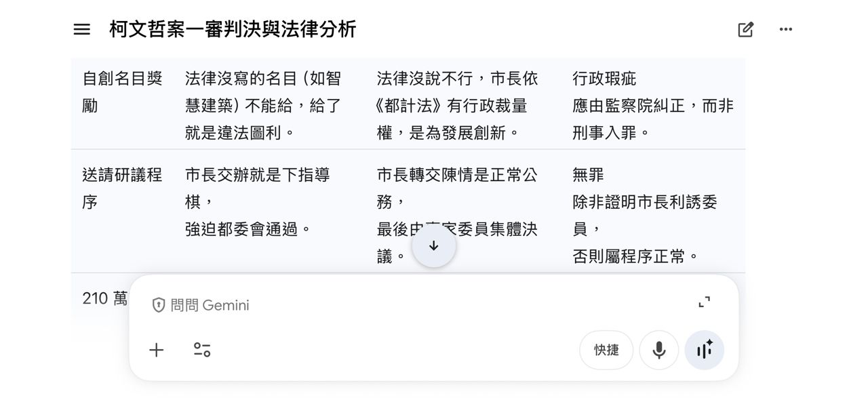
Task: Click the plus icon to add files
Action: click(x=157, y=350)
